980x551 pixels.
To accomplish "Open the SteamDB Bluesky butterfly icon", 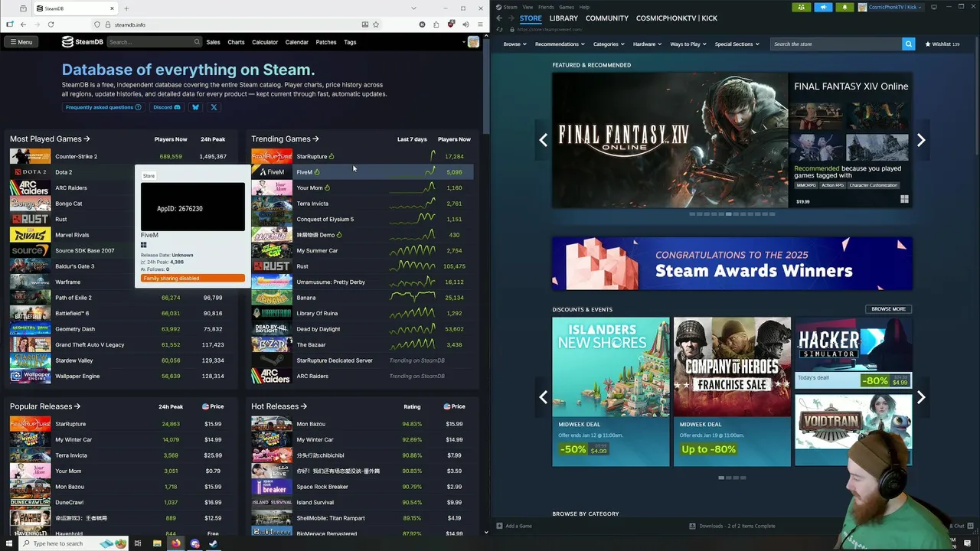I will pos(195,107).
